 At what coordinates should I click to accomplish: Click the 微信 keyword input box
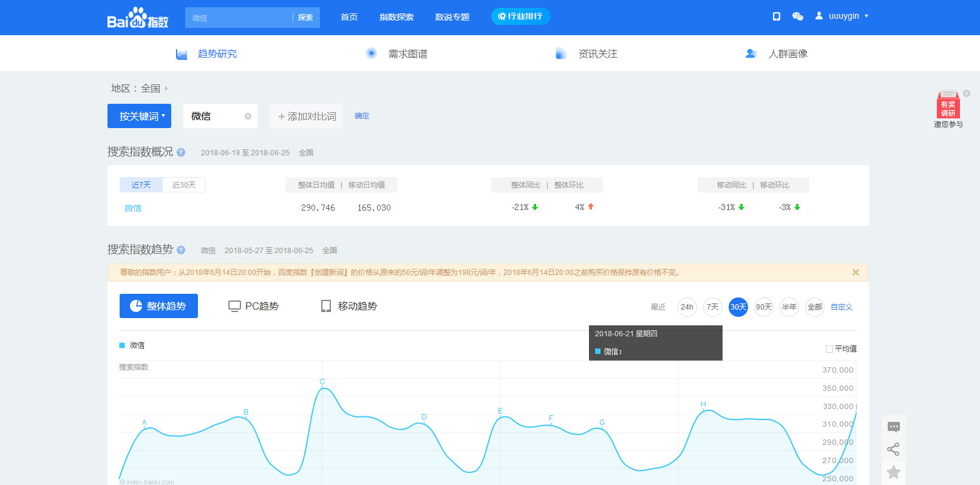220,116
